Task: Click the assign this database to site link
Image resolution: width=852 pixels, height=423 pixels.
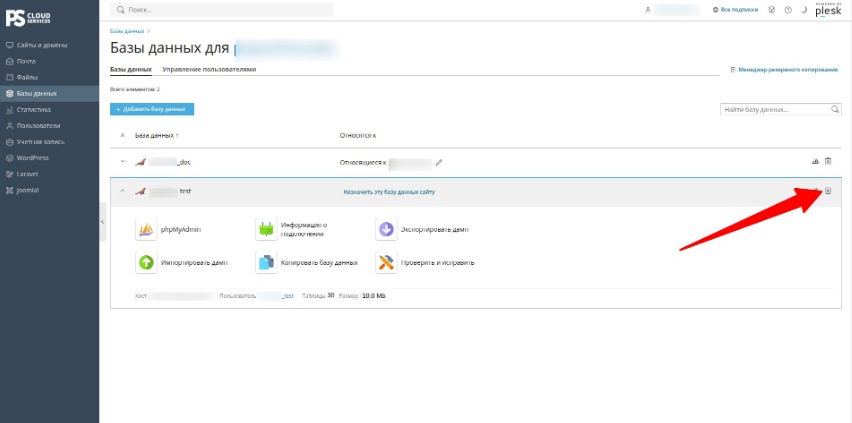Action: tap(389, 192)
